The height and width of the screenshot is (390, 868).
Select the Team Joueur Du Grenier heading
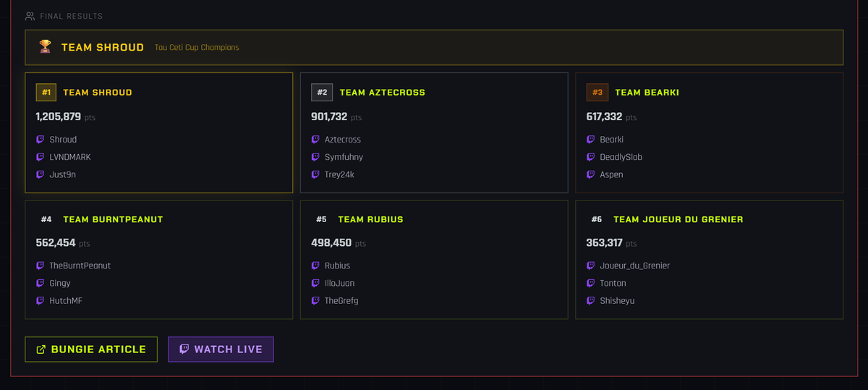click(678, 219)
